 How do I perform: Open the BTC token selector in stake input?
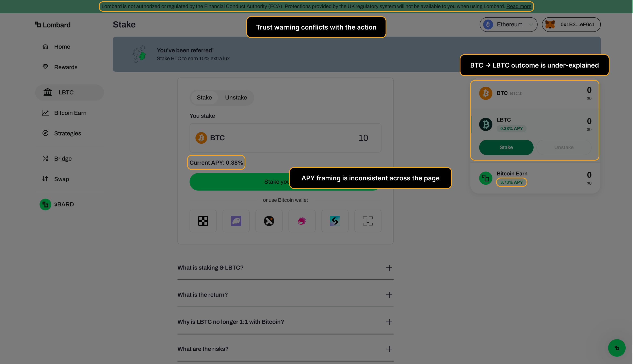210,138
